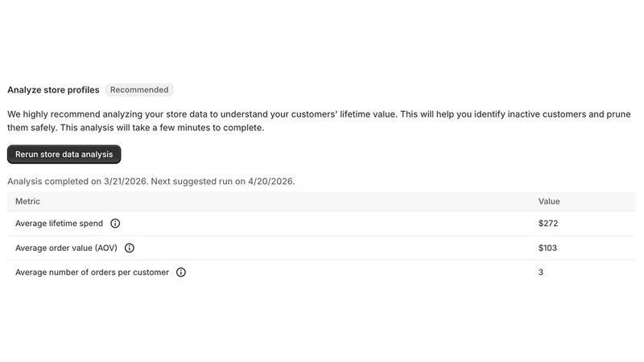Viewport: 644px width, 362px height.
Task: Click the $272 lifetime spend value
Action: pos(548,224)
